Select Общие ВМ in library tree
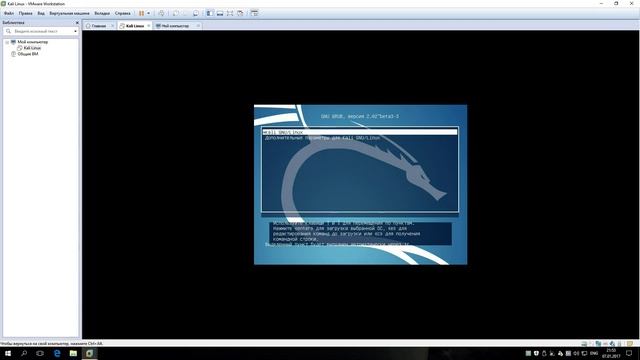Image resolution: width=640 pixels, height=360 pixels. click(28, 54)
